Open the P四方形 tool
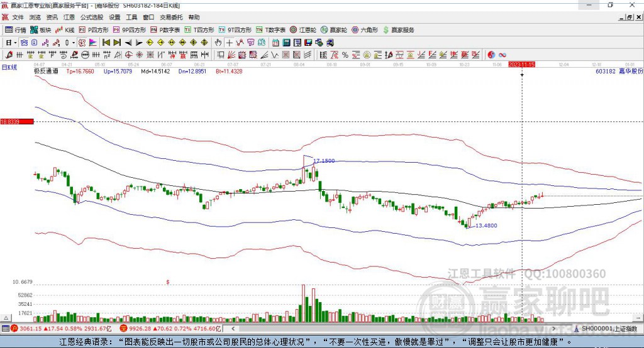This screenshot has width=644, height=348. pyautogui.click(x=94, y=30)
